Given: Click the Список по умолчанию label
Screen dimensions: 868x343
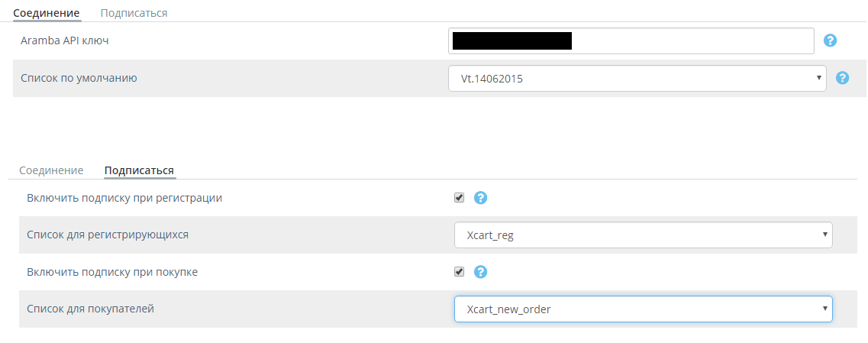Looking at the screenshot, I should [79, 78].
